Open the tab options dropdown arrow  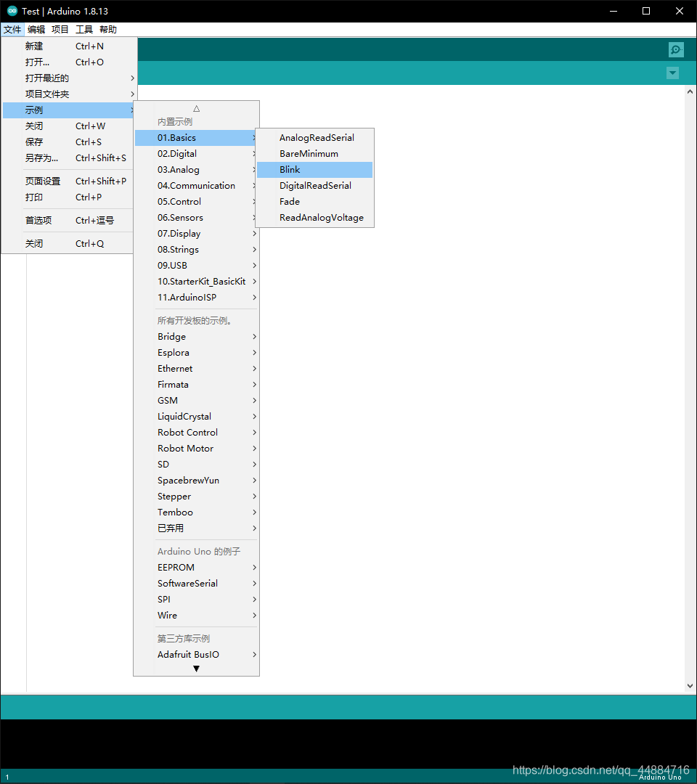(672, 73)
